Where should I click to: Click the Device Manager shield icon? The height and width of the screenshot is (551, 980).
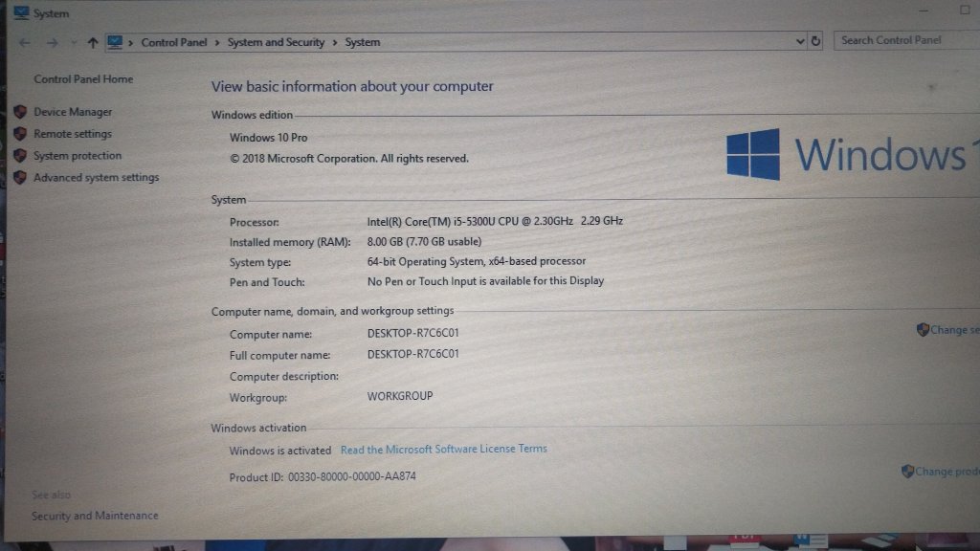(x=20, y=112)
